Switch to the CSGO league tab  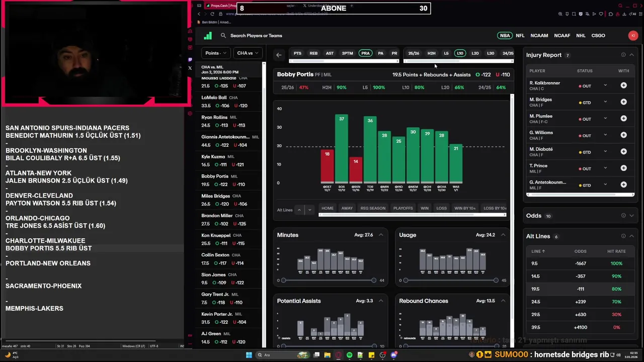tap(598, 36)
